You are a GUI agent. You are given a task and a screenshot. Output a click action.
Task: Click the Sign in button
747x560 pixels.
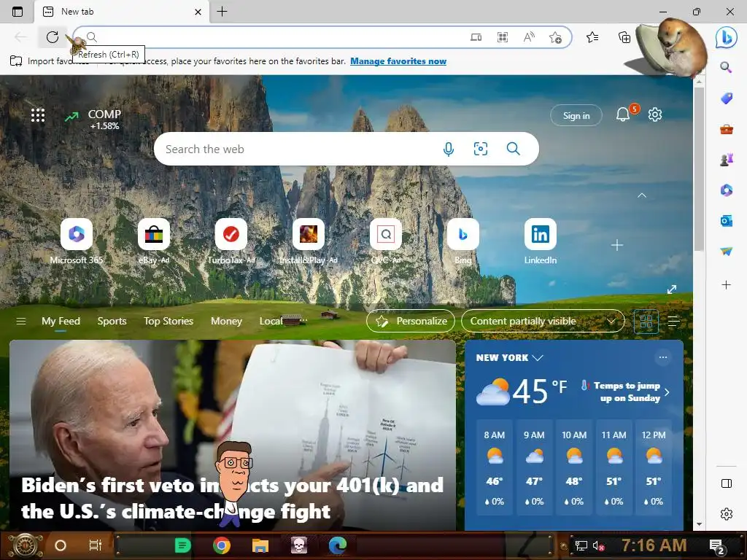(576, 116)
